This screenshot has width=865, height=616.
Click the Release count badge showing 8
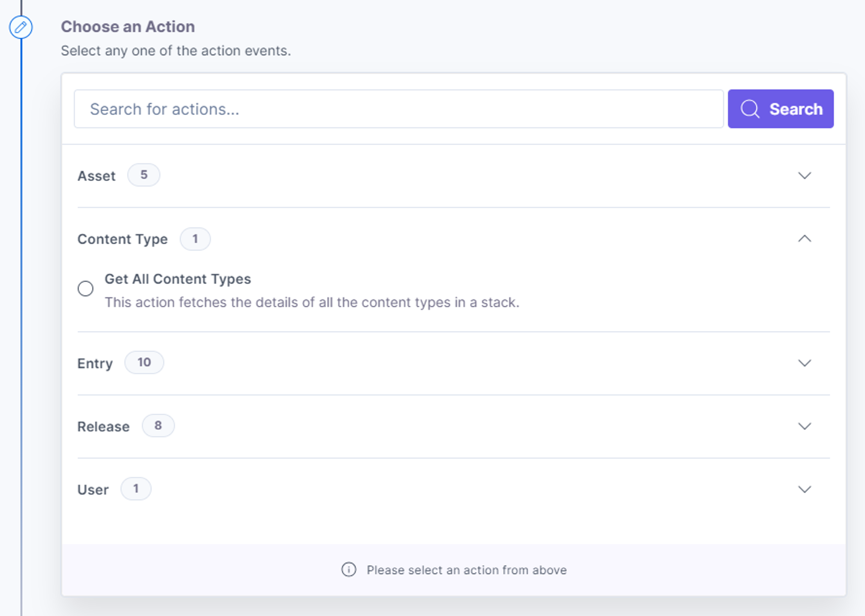158,426
